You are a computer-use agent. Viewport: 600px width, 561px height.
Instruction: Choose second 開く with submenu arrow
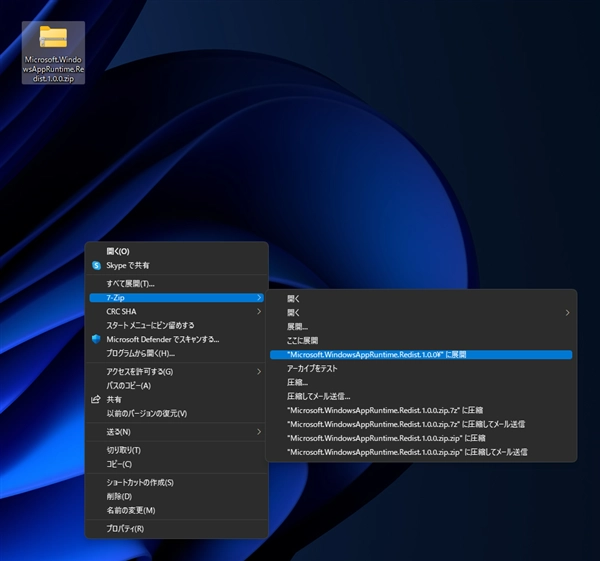click(421, 313)
